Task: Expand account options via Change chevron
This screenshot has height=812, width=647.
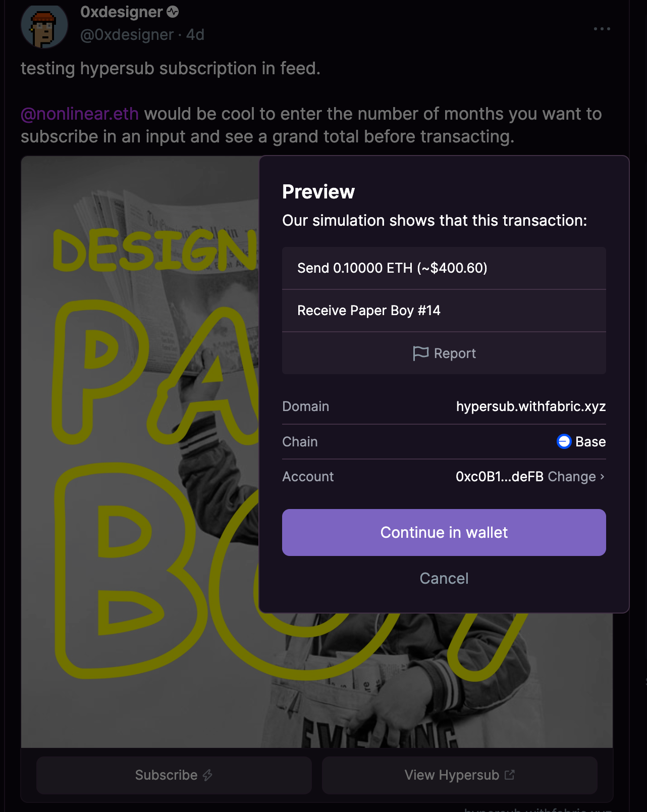Action: 602,477
